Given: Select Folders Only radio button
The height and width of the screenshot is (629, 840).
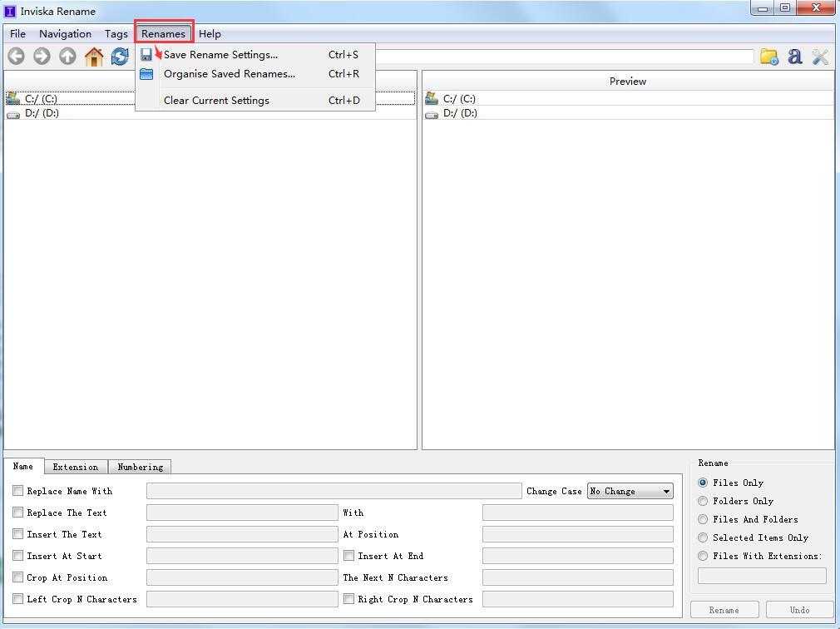Looking at the screenshot, I should pyautogui.click(x=703, y=501).
